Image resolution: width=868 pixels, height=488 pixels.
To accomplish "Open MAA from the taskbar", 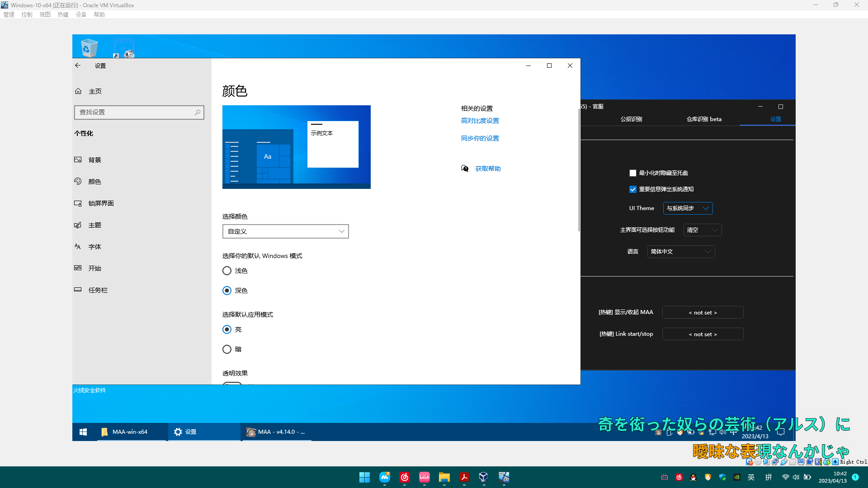I will point(276,432).
